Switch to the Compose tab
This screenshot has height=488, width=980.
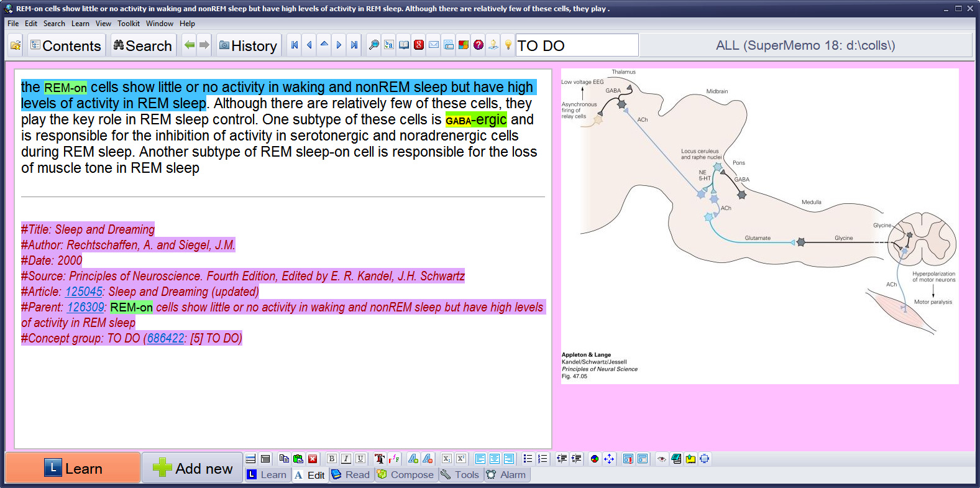click(x=406, y=475)
